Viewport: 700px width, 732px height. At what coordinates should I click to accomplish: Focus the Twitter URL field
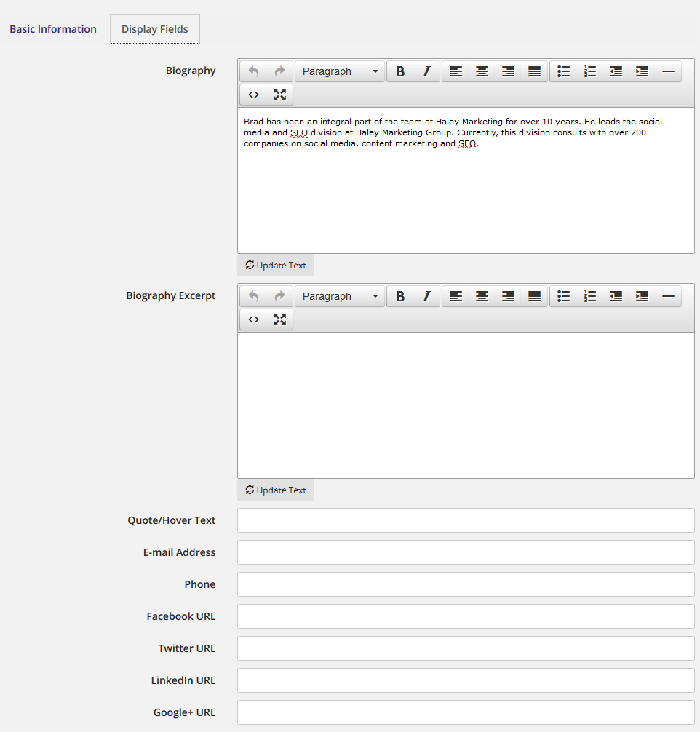tap(466, 648)
